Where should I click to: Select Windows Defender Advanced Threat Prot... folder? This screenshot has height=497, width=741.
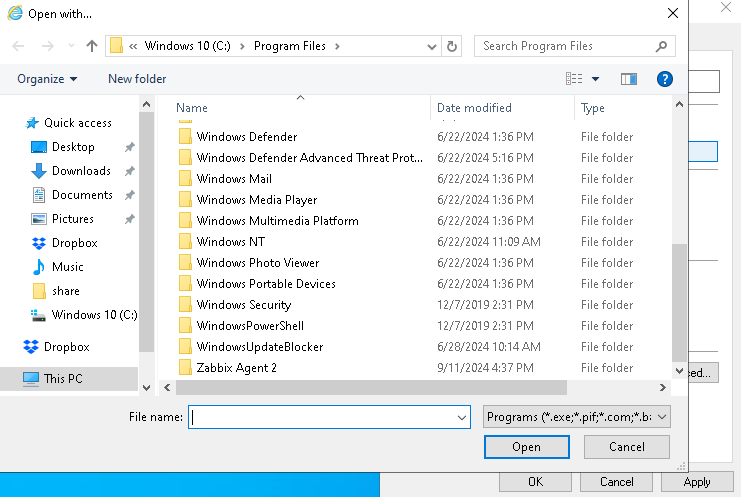pos(310,158)
